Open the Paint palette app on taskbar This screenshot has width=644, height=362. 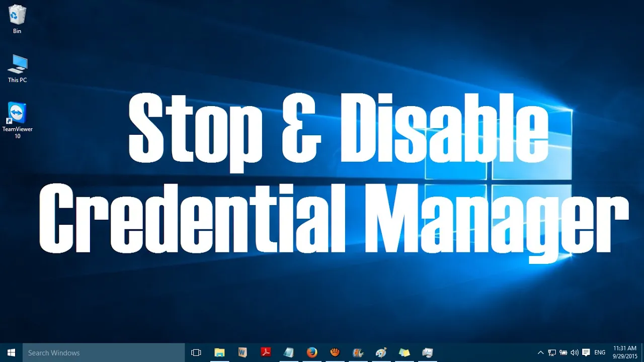pyautogui.click(x=381, y=352)
